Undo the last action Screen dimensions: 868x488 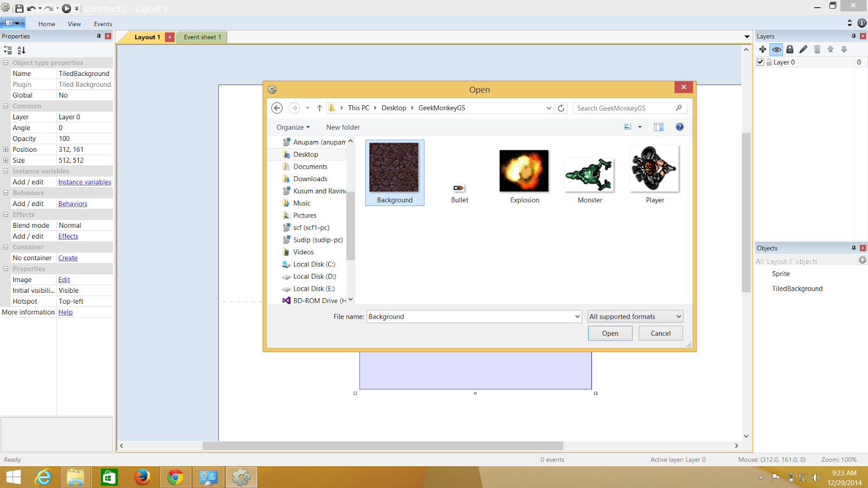click(x=33, y=8)
